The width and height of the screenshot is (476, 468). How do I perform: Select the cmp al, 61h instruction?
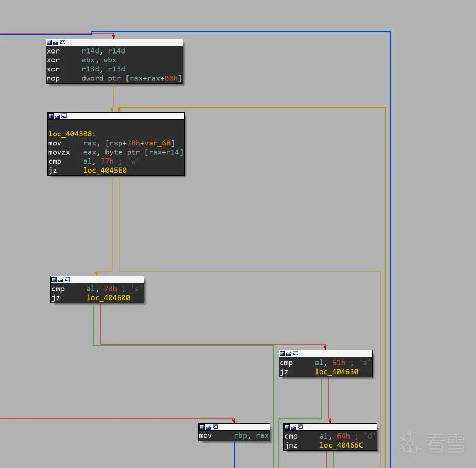325,363
